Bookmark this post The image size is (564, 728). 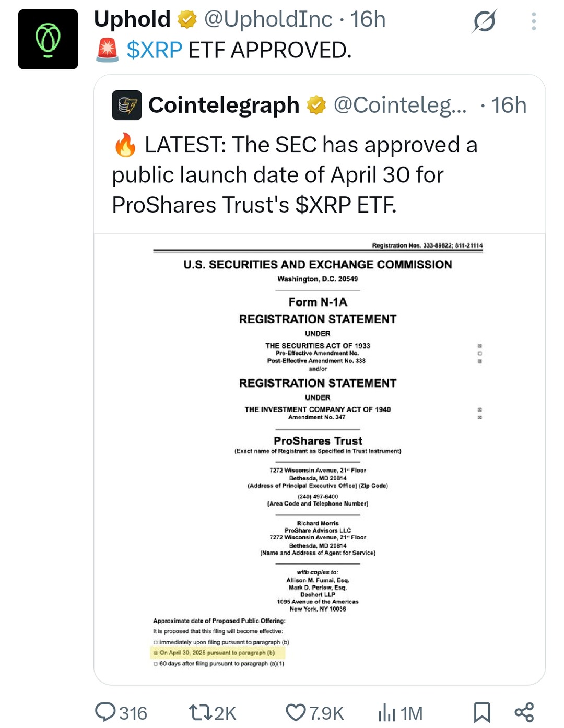pyautogui.click(x=481, y=712)
